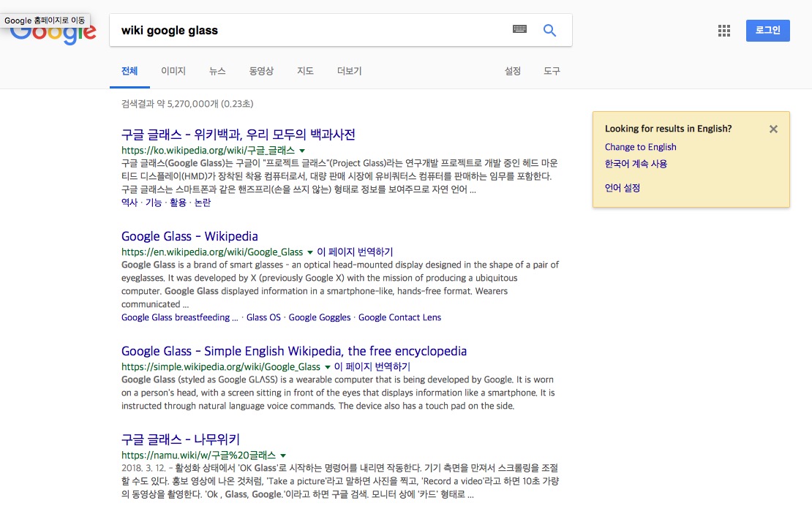Open the Glass OS sitelink

point(263,317)
